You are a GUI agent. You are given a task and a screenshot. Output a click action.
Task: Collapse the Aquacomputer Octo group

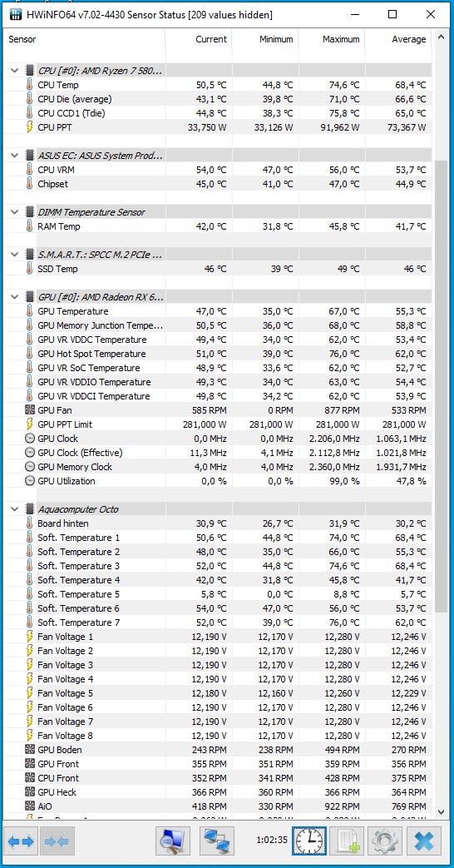point(14,508)
